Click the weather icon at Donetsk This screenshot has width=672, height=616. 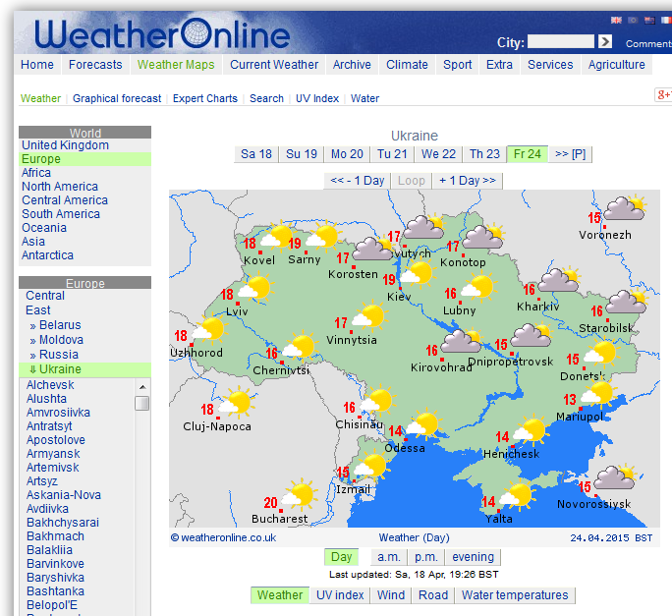pyautogui.click(x=602, y=354)
